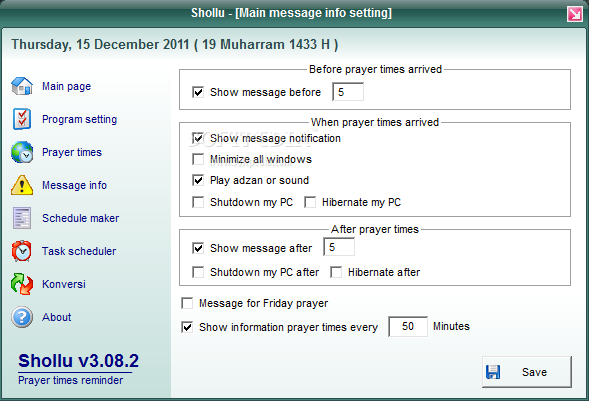Open Task scheduler
The height and width of the screenshot is (401, 589).
(79, 251)
